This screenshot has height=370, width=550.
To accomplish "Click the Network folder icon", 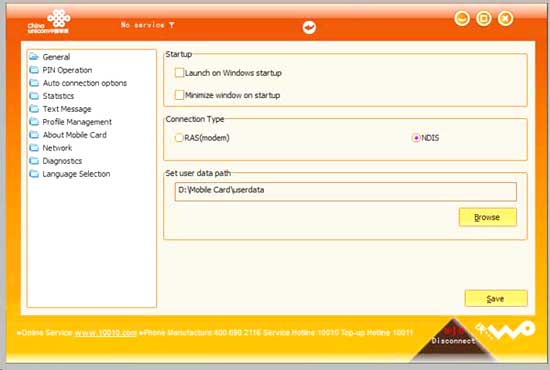I will click(34, 148).
